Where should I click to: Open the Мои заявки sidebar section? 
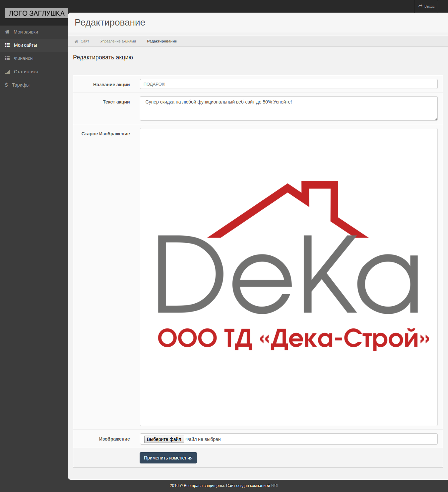34,32
